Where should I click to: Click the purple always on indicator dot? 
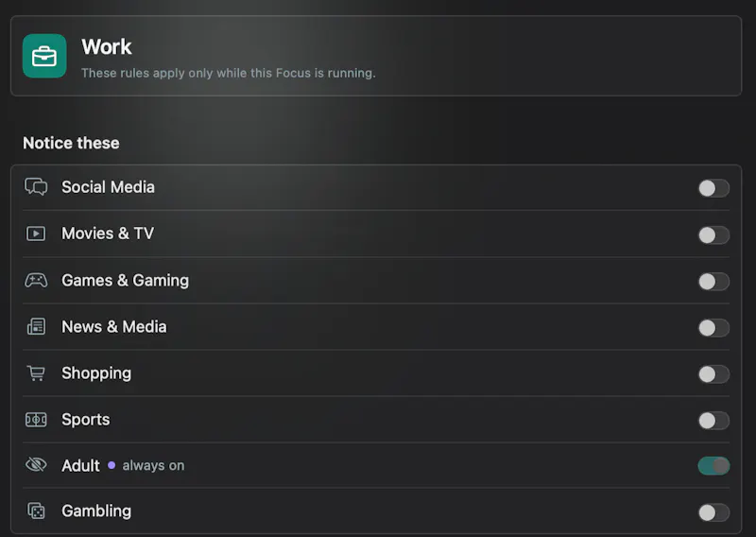click(112, 465)
